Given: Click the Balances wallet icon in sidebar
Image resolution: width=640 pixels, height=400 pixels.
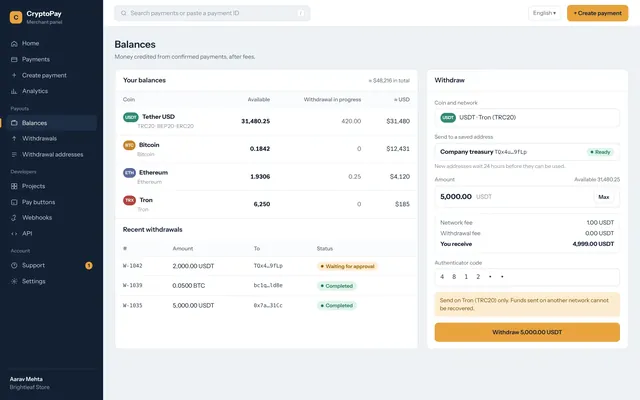Looking at the screenshot, I should pos(14,123).
